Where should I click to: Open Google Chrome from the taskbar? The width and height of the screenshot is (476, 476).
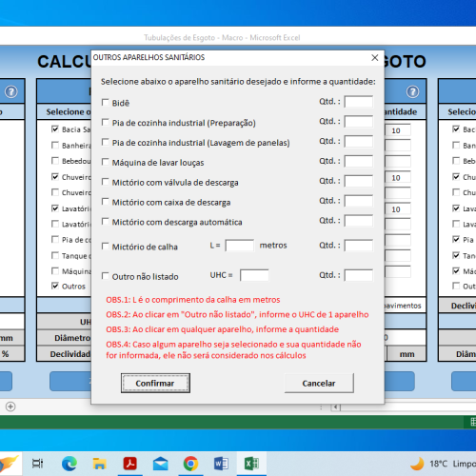coord(190,464)
